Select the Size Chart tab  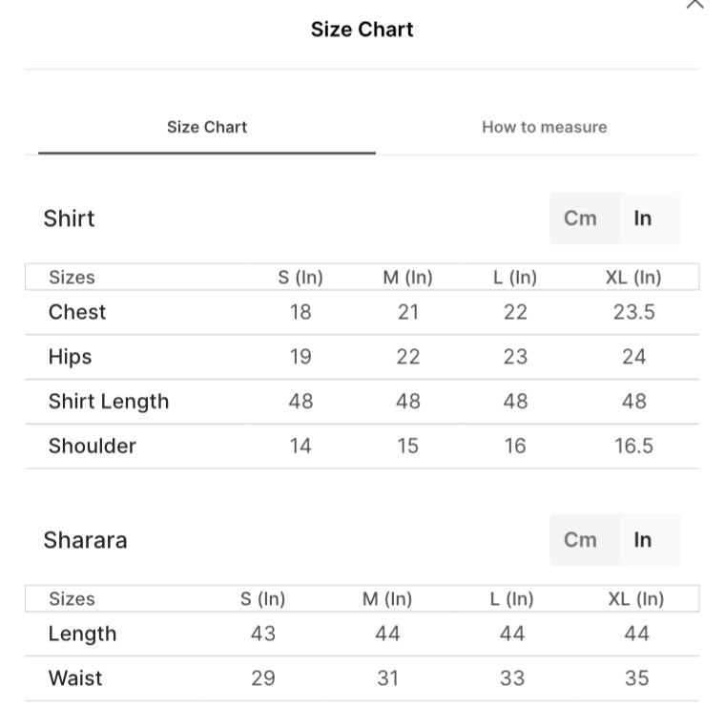(207, 127)
